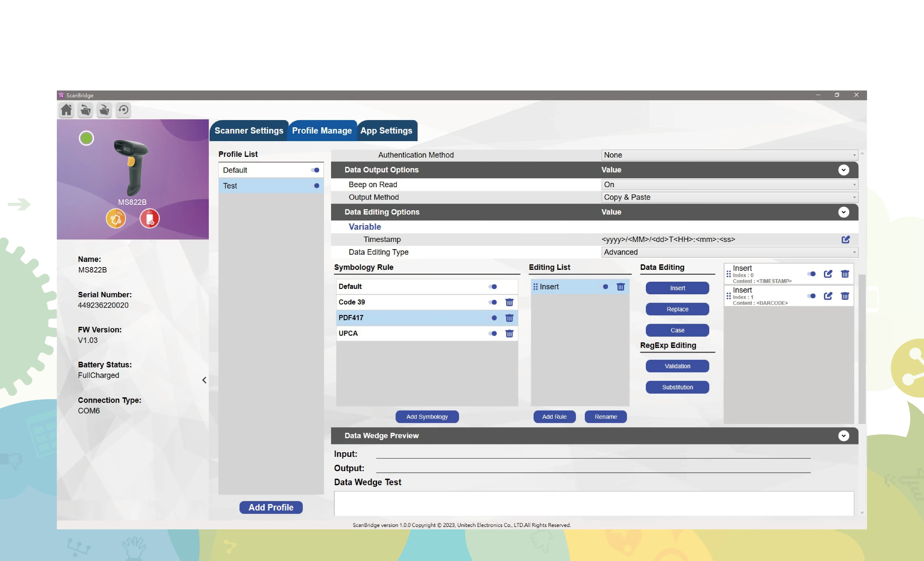Click the Add Rule button
The height and width of the screenshot is (561, 924).
[x=554, y=417]
